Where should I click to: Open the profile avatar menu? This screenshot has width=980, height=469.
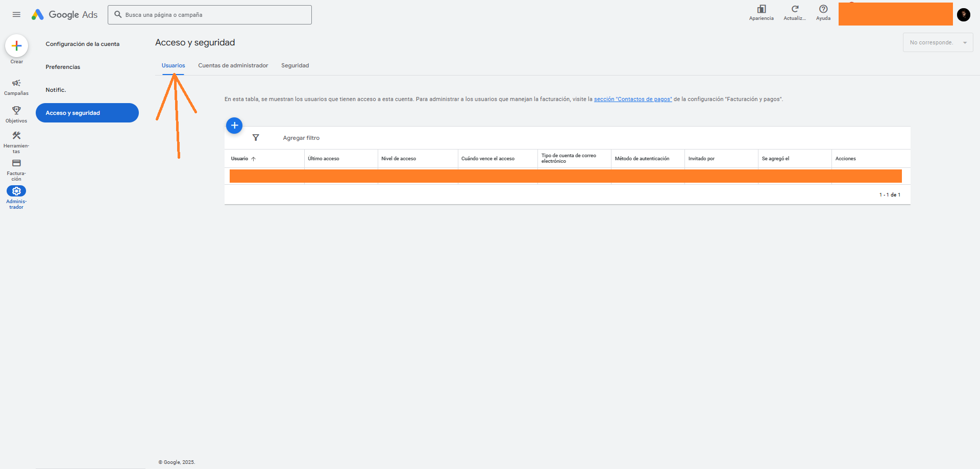963,15
